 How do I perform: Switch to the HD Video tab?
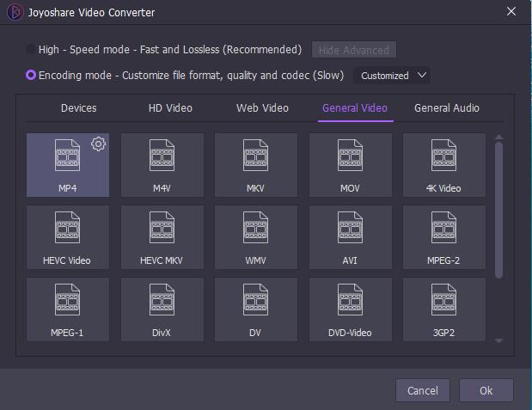[x=170, y=108]
